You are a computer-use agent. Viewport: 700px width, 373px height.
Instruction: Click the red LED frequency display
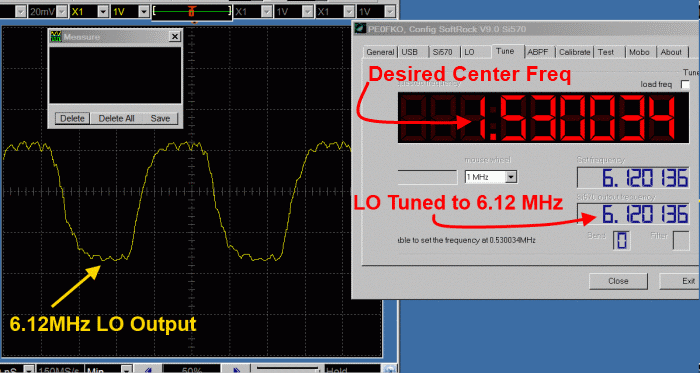tap(543, 118)
